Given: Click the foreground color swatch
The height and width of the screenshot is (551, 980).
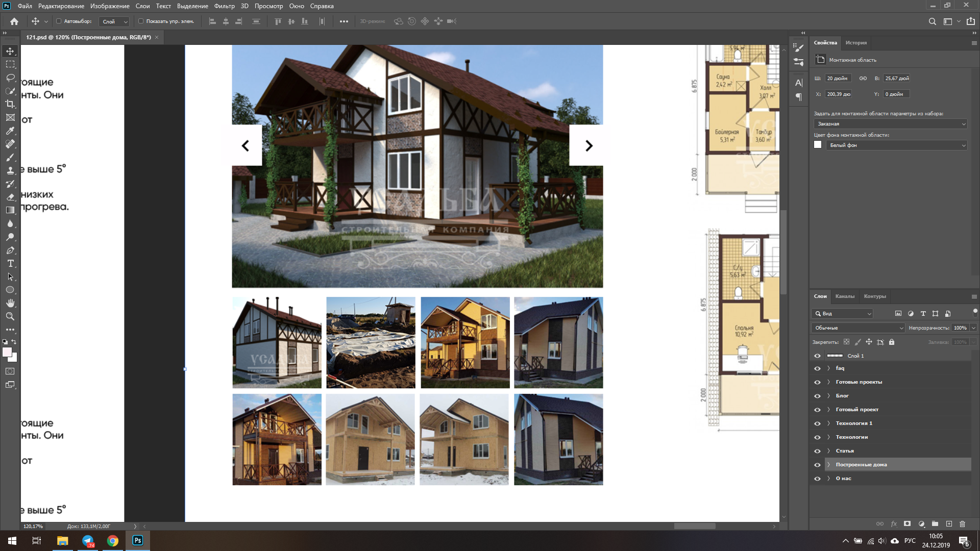Looking at the screenshot, I should coord(7,353).
